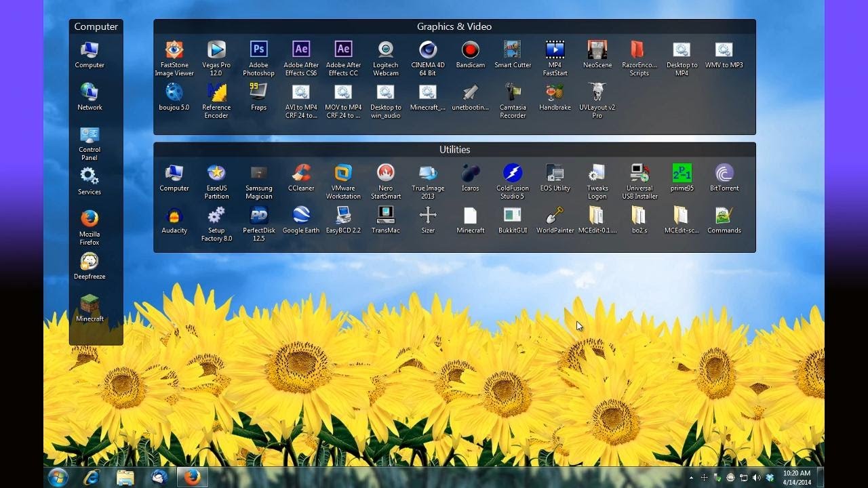This screenshot has height=488, width=868.
Task: Click the volume speaker tray icon
Action: tap(757, 478)
